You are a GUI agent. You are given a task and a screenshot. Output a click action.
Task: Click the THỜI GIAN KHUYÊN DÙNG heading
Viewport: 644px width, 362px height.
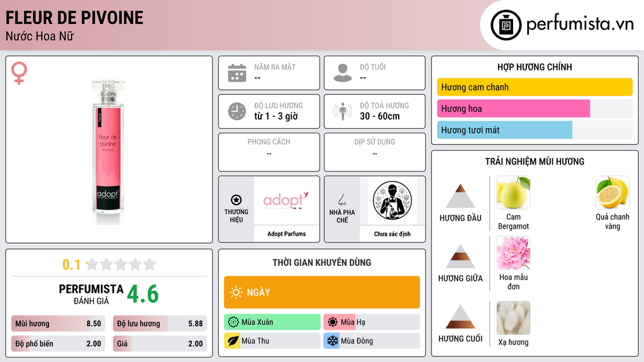click(321, 262)
